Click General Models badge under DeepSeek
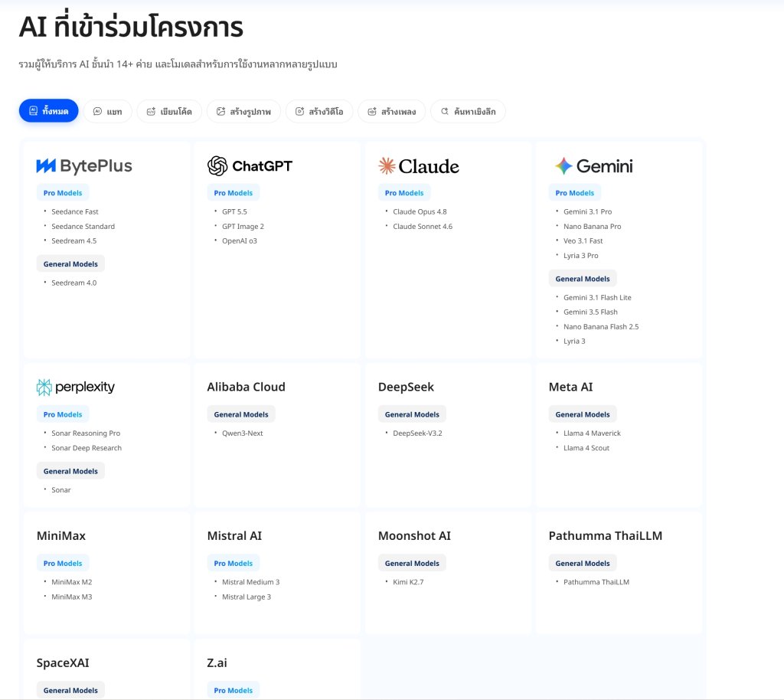The width and height of the screenshot is (784, 700). pos(412,414)
